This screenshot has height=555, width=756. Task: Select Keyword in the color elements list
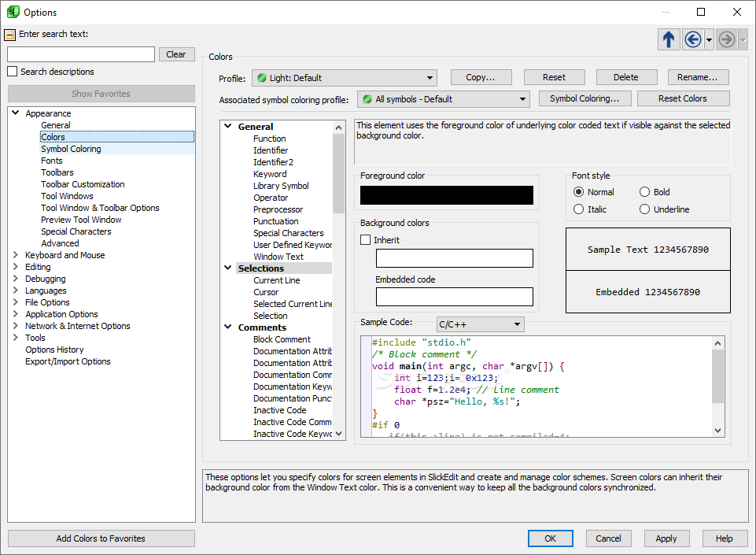tap(270, 174)
